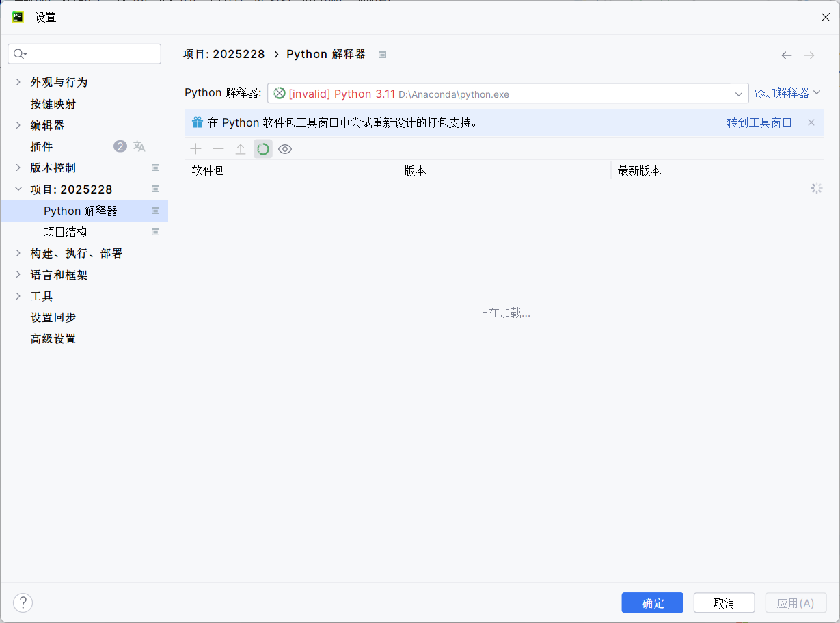Expand the 语言和框架 section
This screenshot has height=623, width=840.
click(x=18, y=275)
